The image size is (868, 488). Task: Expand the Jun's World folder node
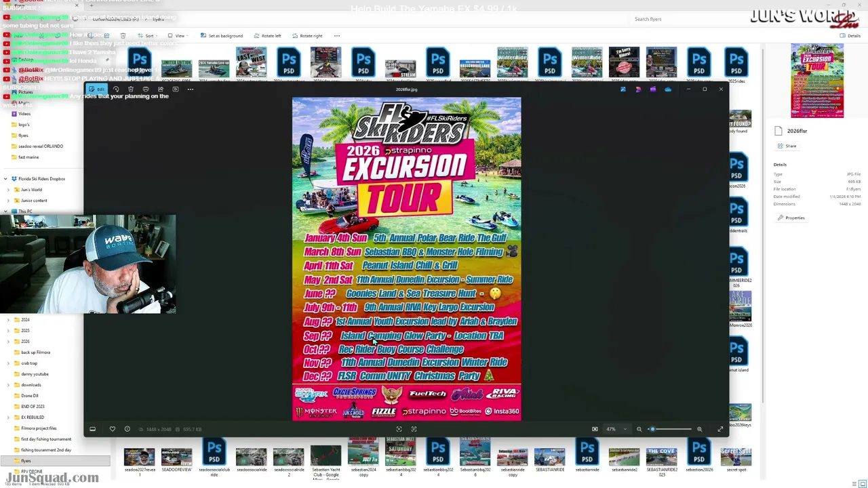pos(8,190)
